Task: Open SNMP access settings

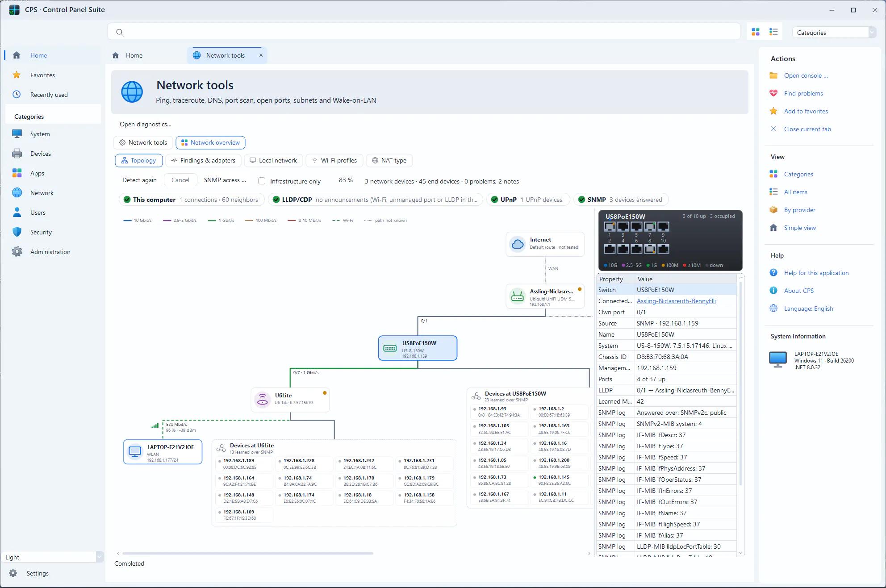Action: [x=225, y=180]
